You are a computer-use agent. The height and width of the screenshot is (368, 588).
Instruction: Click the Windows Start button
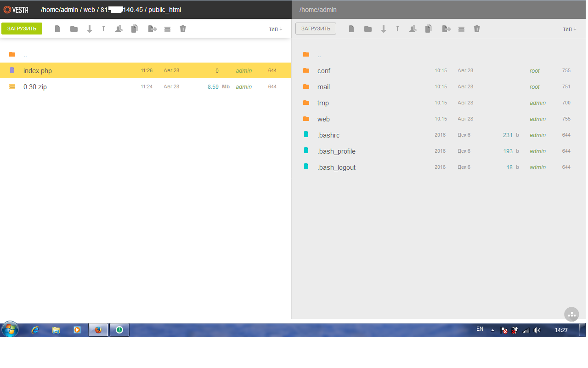(10, 329)
